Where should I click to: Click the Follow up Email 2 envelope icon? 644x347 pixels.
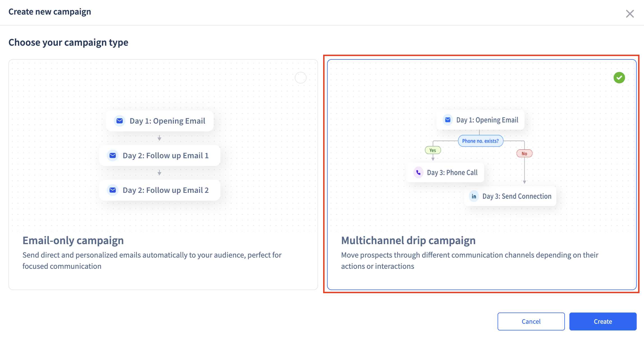(113, 190)
